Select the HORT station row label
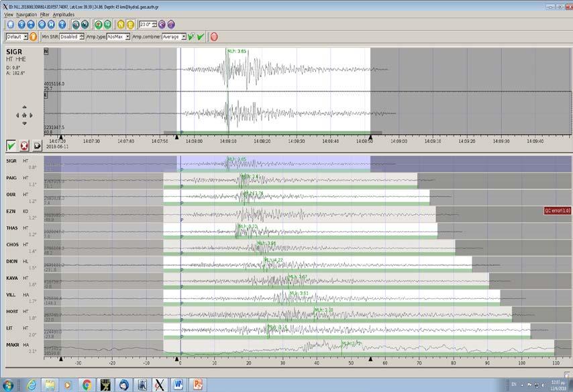Viewport: 573px width, 392px height. click(12, 311)
